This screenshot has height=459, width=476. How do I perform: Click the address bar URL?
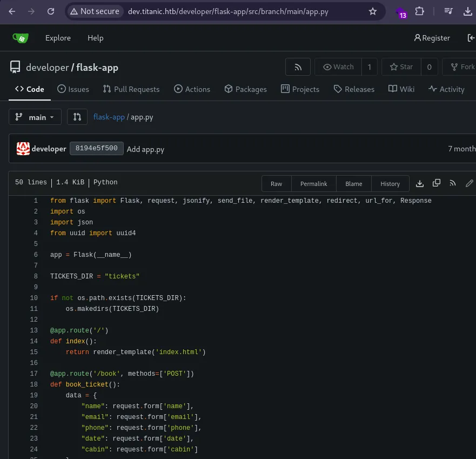pyautogui.click(x=228, y=11)
